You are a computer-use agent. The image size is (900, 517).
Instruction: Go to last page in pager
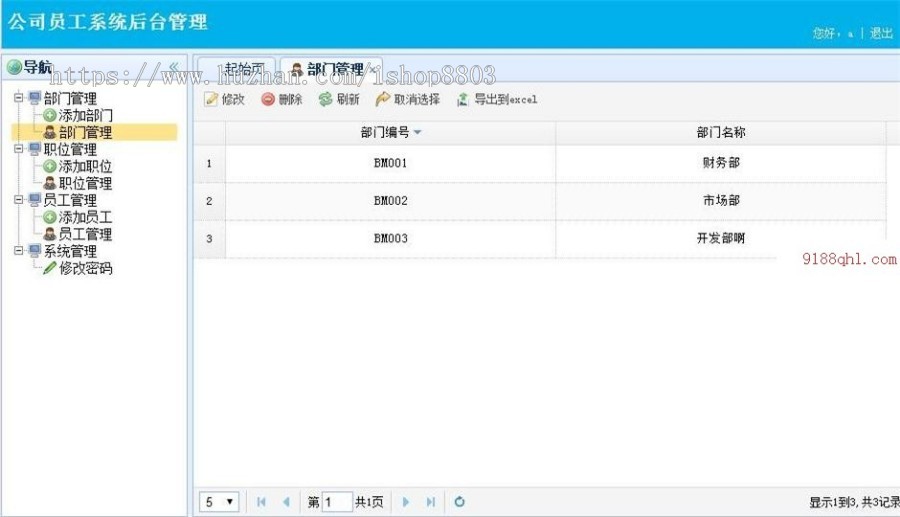point(431,502)
